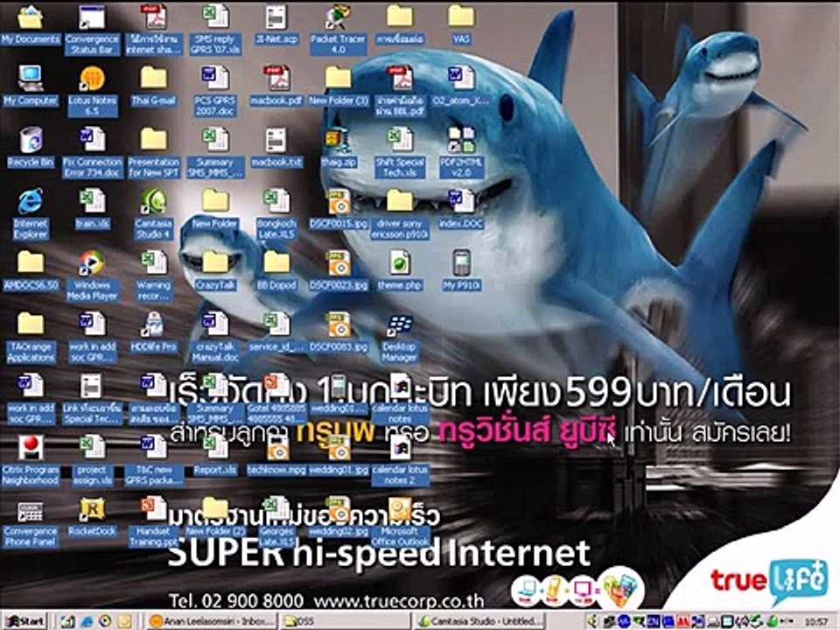Open TAOrange Applications folder
This screenshot has width=840, height=630.
click(31, 338)
